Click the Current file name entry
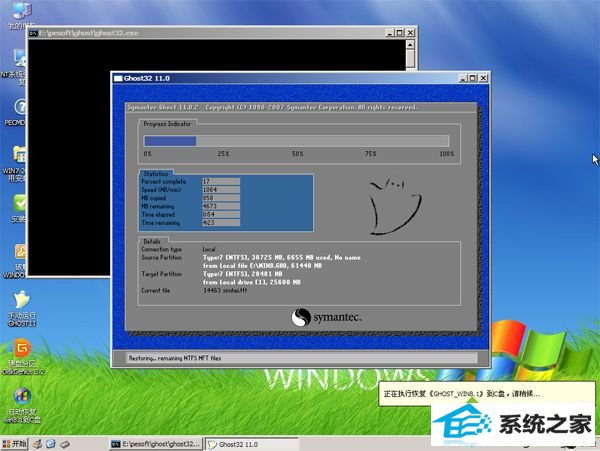600x451 pixels. (225, 290)
